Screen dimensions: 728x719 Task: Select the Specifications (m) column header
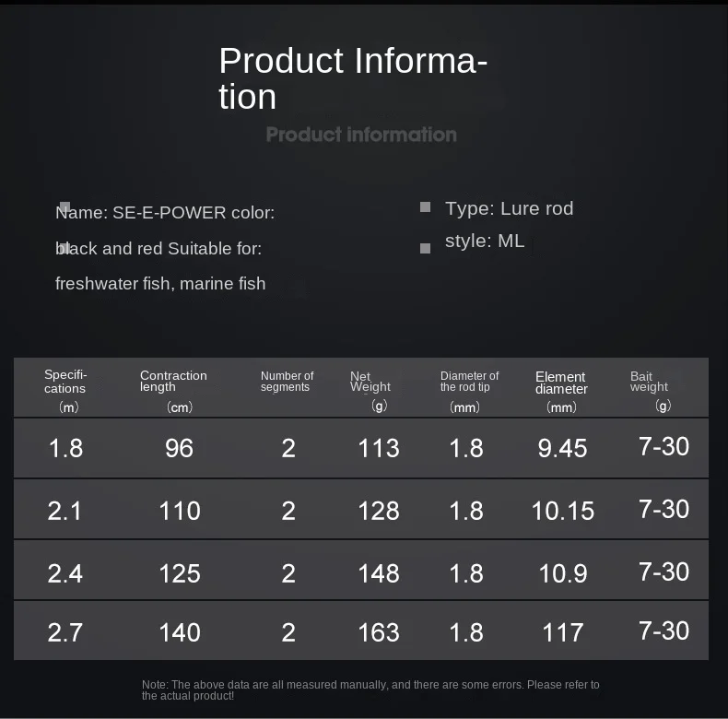click(x=66, y=389)
